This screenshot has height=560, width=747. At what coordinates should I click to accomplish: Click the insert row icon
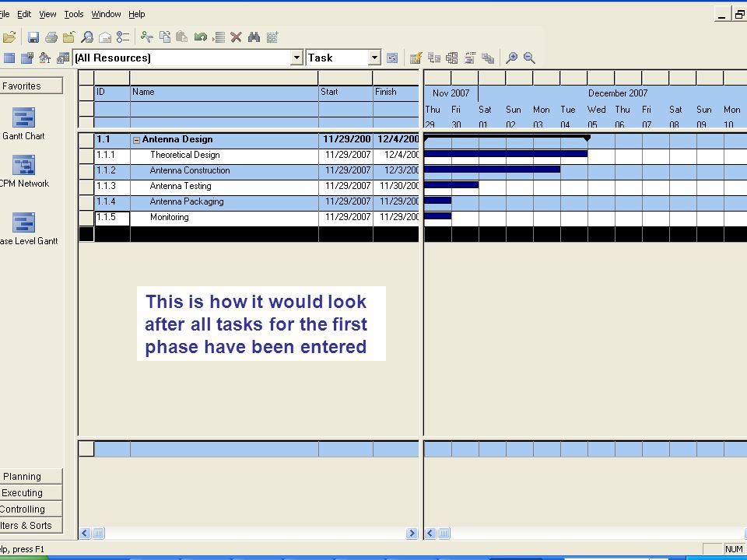coord(219,37)
